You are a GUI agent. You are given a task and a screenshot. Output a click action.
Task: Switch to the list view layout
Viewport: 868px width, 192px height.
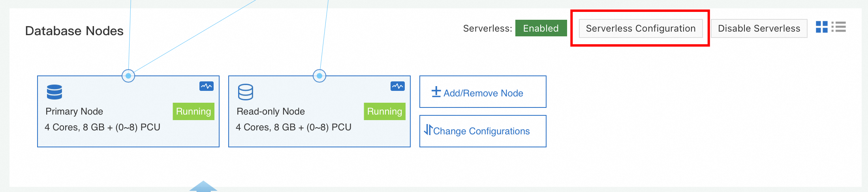(838, 27)
